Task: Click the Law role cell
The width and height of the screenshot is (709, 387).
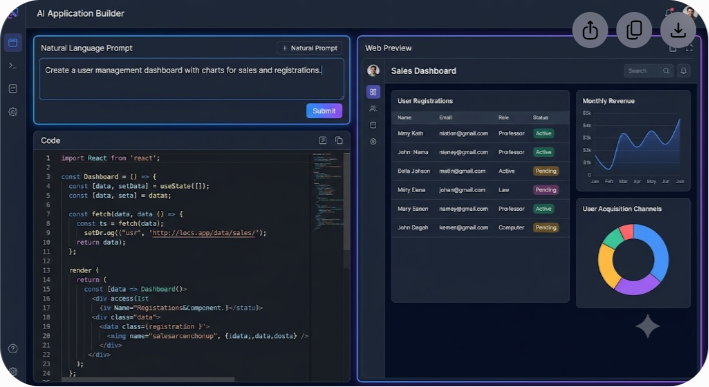Action: click(504, 190)
